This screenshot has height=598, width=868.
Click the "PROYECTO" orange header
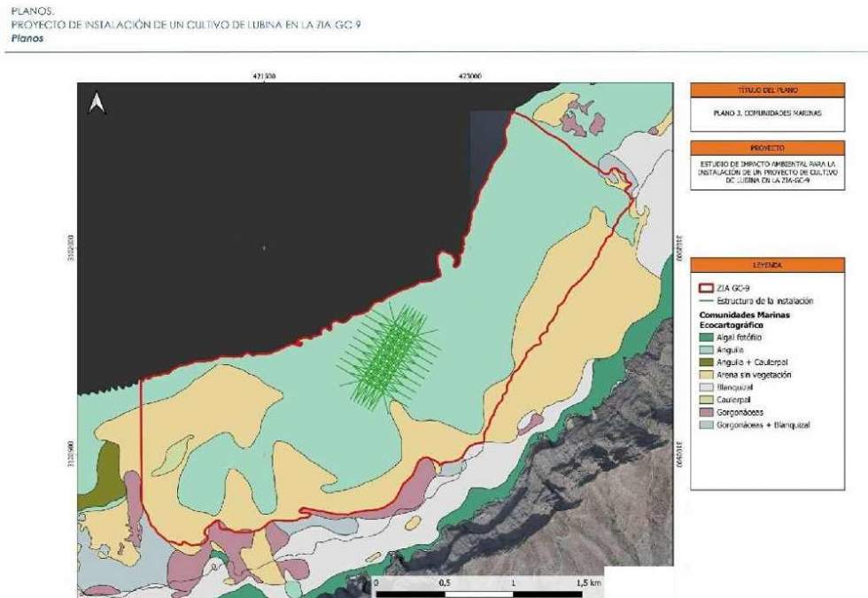pos(767,148)
